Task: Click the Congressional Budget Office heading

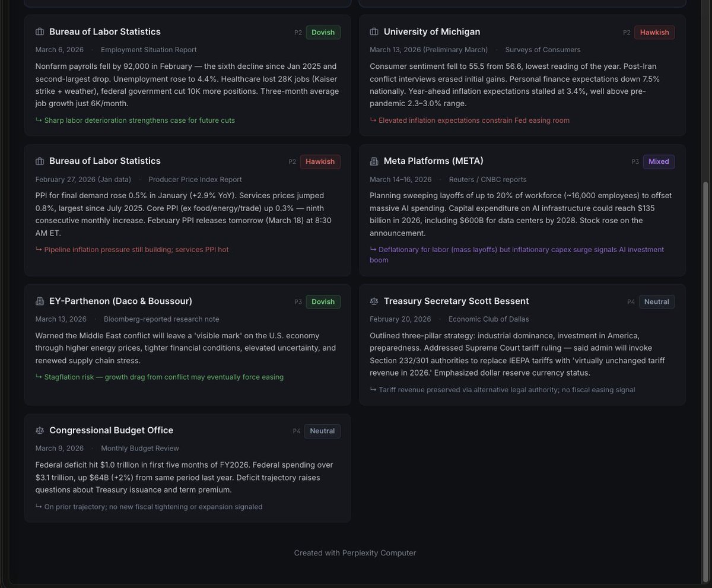Action: (x=112, y=431)
